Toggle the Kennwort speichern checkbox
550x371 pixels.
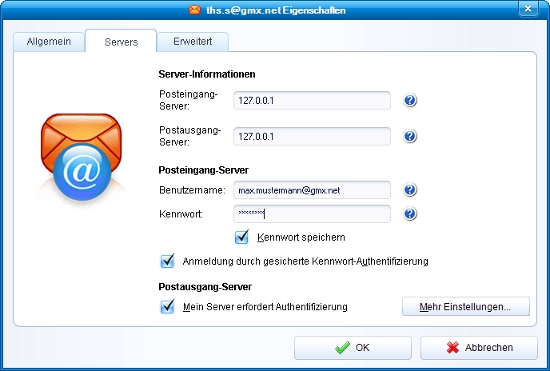(x=242, y=237)
